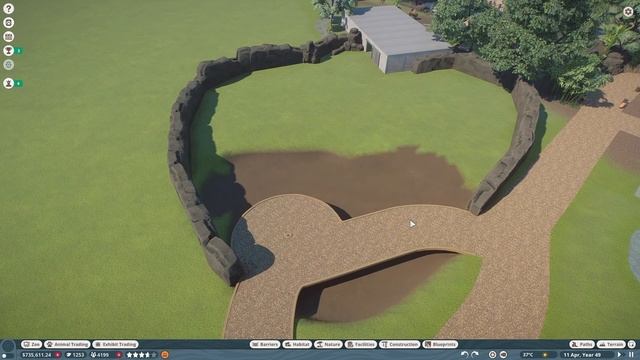Screen dimensions: 640x360
Task: Click the green badge beside the trophy icon
Action: click(x=19, y=51)
